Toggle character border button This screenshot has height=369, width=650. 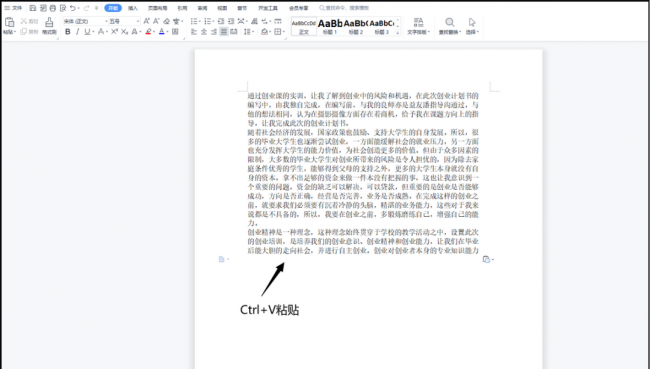pos(175,32)
